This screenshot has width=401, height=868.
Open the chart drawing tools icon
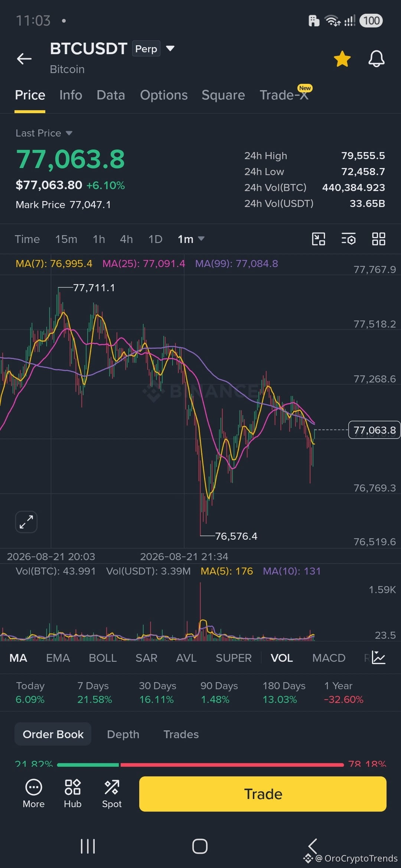click(319, 239)
